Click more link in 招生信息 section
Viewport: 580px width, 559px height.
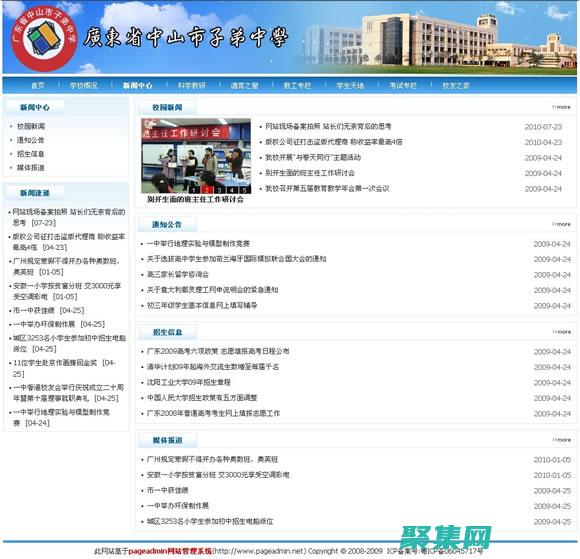(x=562, y=332)
